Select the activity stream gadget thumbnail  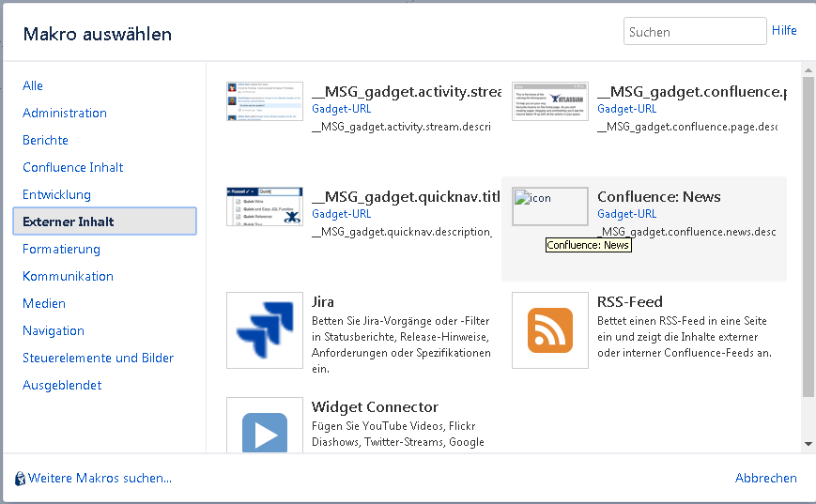pos(265,101)
